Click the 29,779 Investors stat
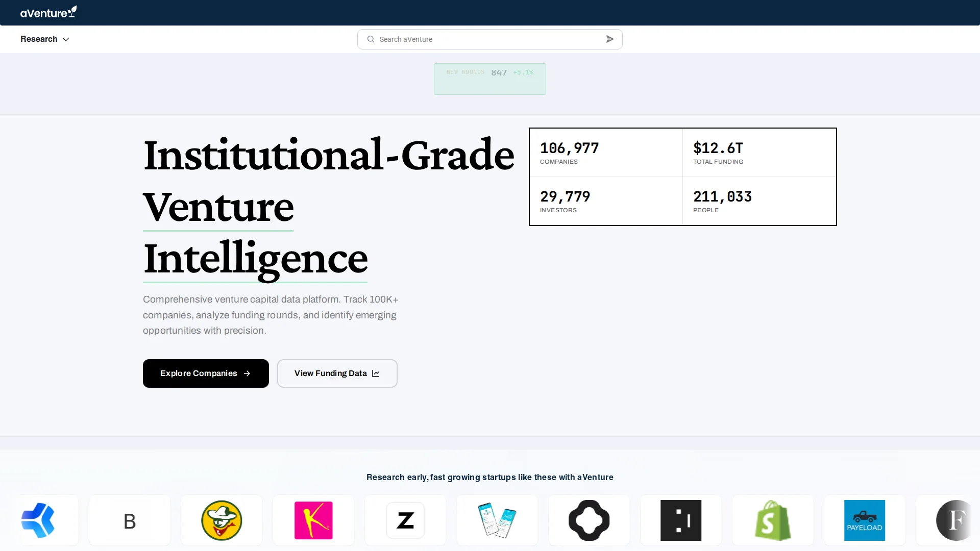The height and width of the screenshot is (551, 980). pos(605,202)
